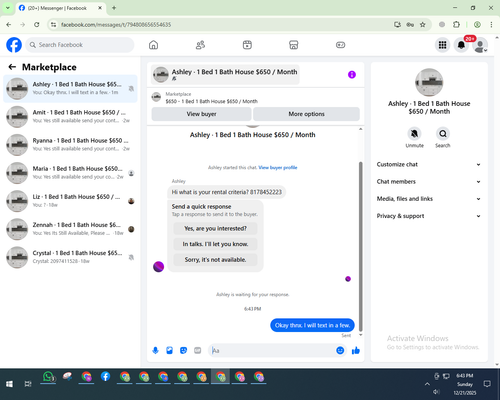Send 'Sorry, it's not available.' response

215,260
